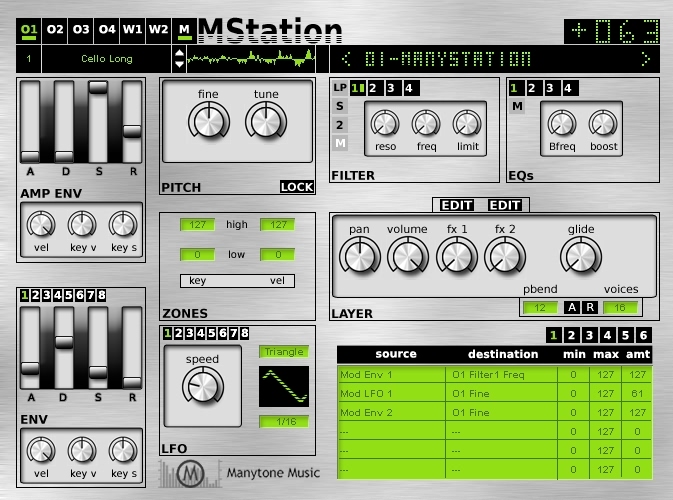
Task: Click the Mod Env 1 source cell
Action: (x=391, y=375)
